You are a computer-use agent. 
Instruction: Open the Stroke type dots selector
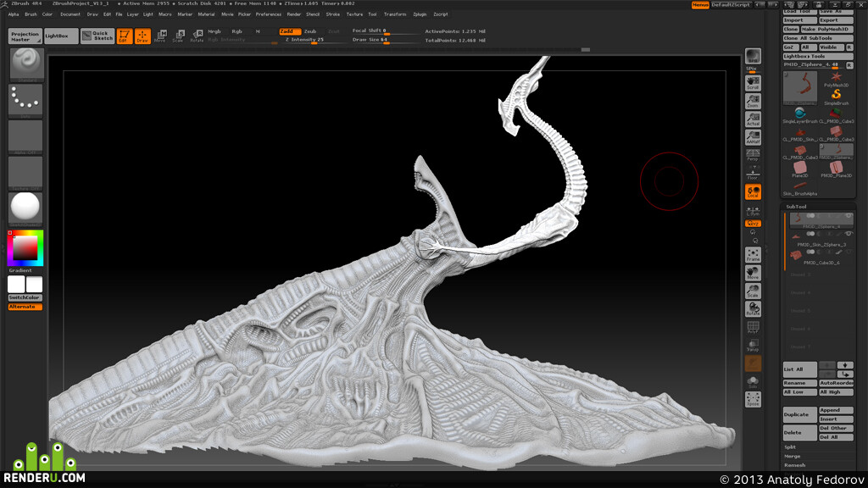point(26,100)
